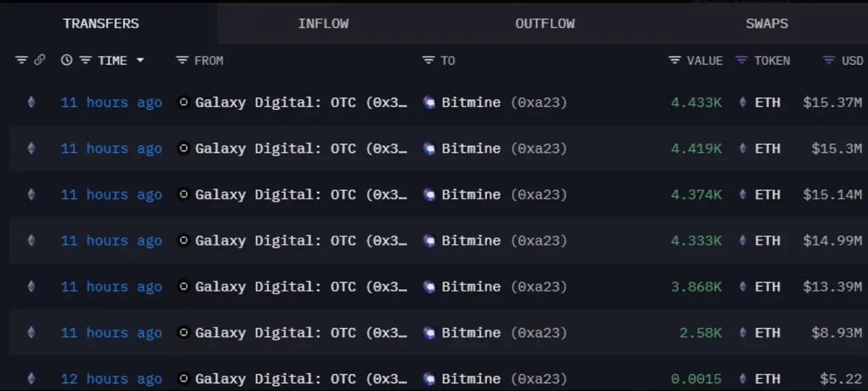
Task: Open the FROM column filter
Action: coord(182,60)
